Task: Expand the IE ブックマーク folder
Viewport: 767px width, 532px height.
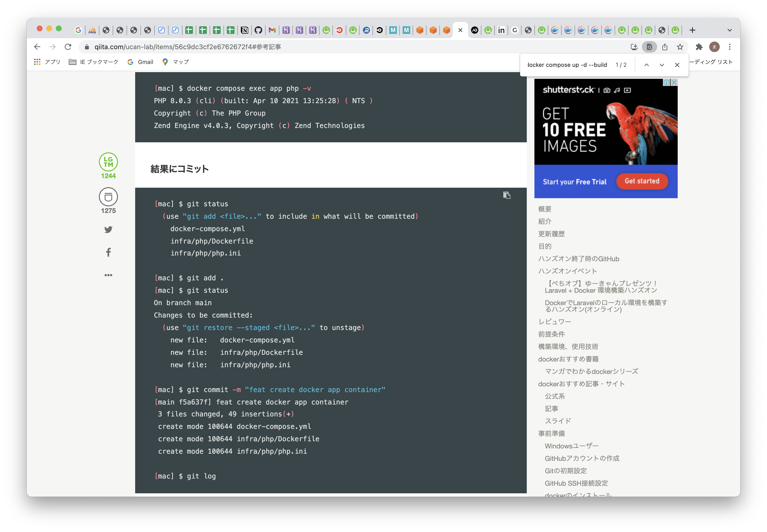Action: (94, 62)
